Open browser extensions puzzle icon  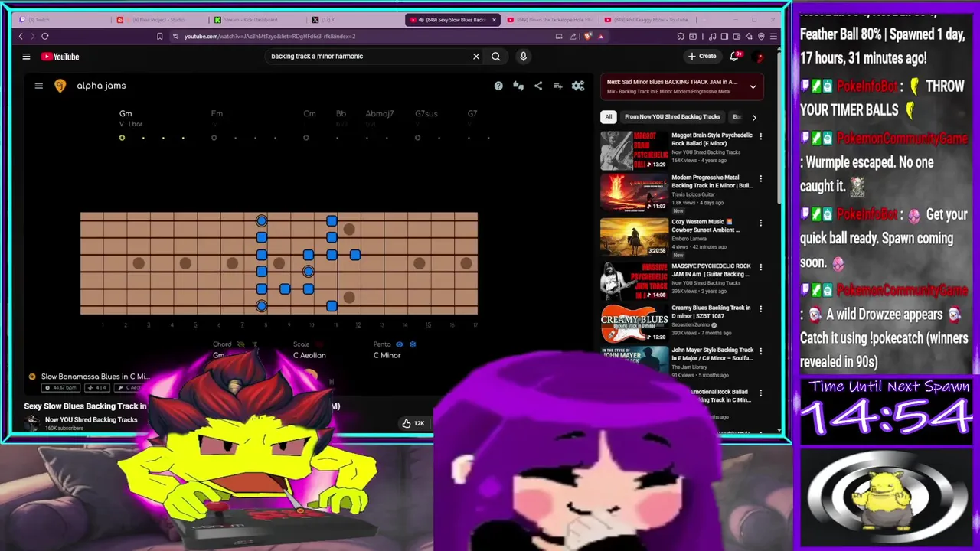(681, 36)
